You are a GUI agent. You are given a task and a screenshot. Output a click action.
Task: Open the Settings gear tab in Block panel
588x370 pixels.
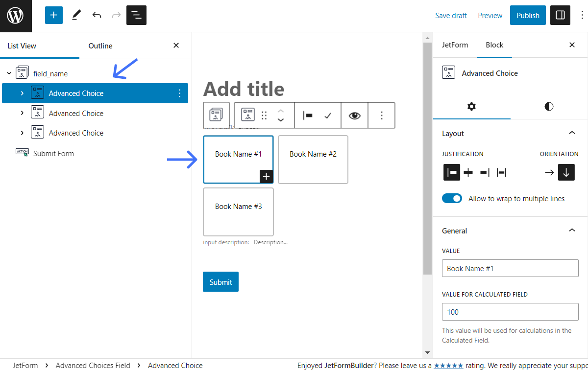[x=471, y=107]
